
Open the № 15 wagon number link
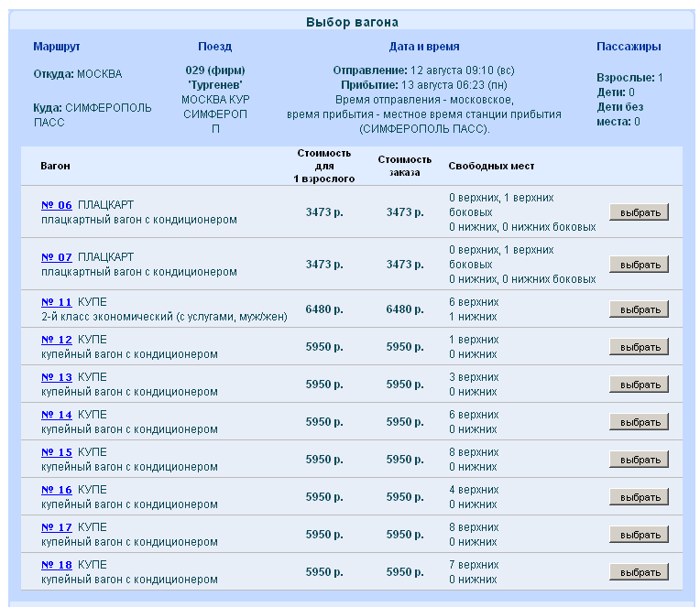point(57,452)
